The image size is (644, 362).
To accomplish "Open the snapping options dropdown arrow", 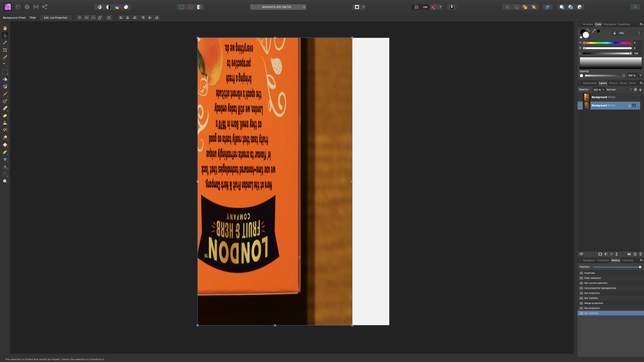I will point(440,7).
